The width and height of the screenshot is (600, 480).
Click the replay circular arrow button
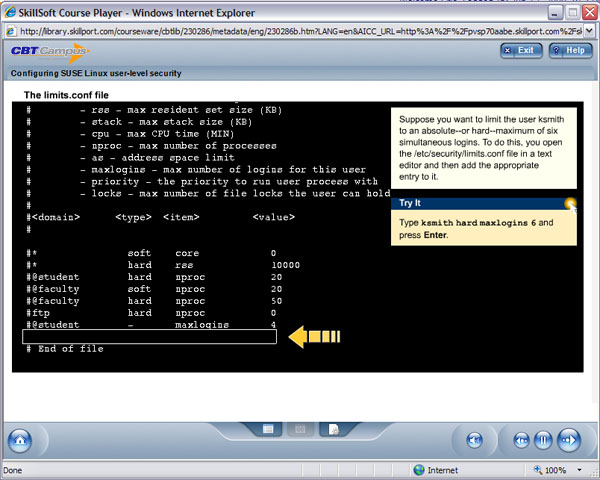tap(476, 440)
